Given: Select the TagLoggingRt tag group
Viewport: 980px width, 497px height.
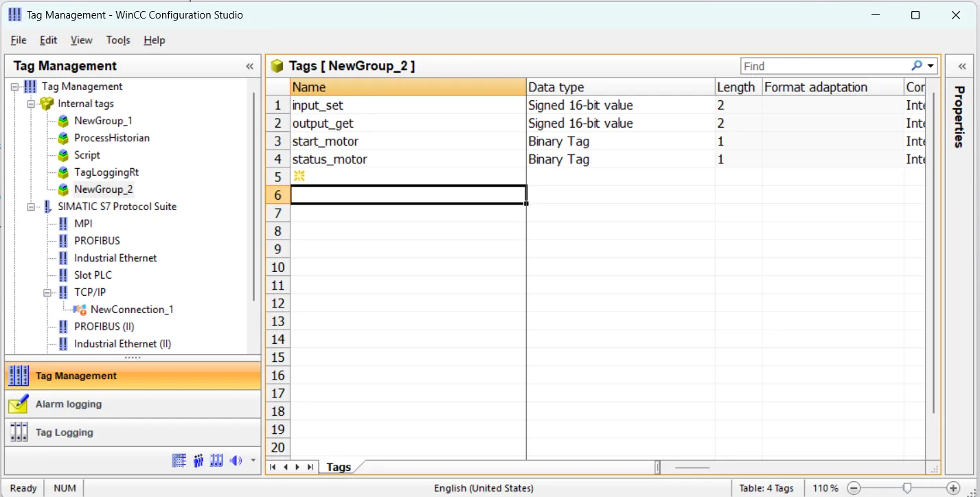Looking at the screenshot, I should pos(106,172).
